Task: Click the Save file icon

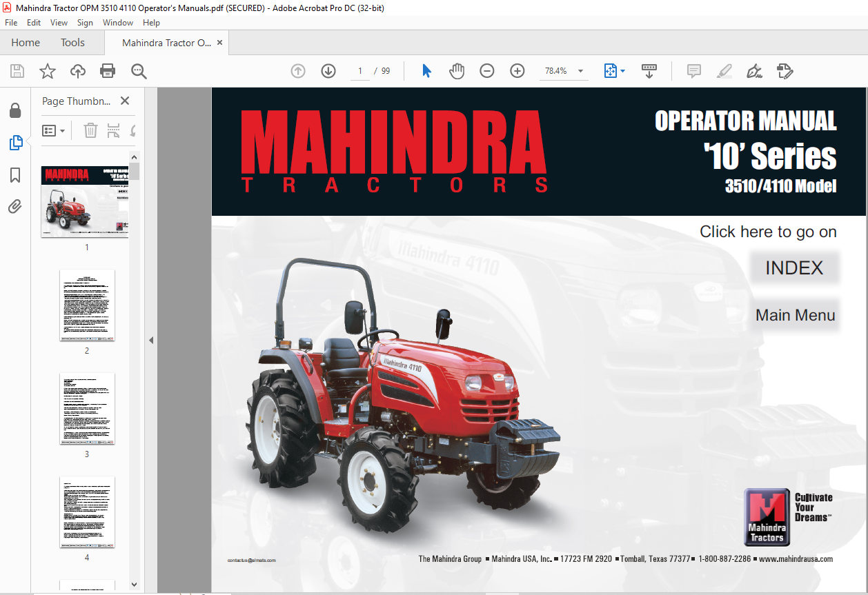Action: [17, 71]
